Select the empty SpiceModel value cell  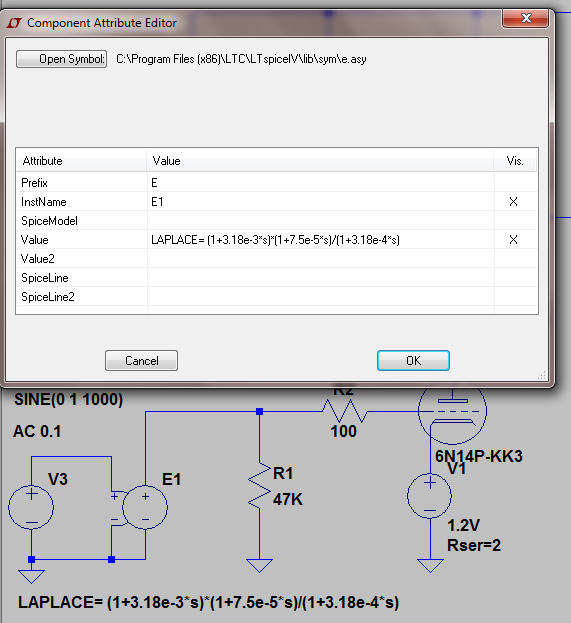pyautogui.click(x=320, y=221)
